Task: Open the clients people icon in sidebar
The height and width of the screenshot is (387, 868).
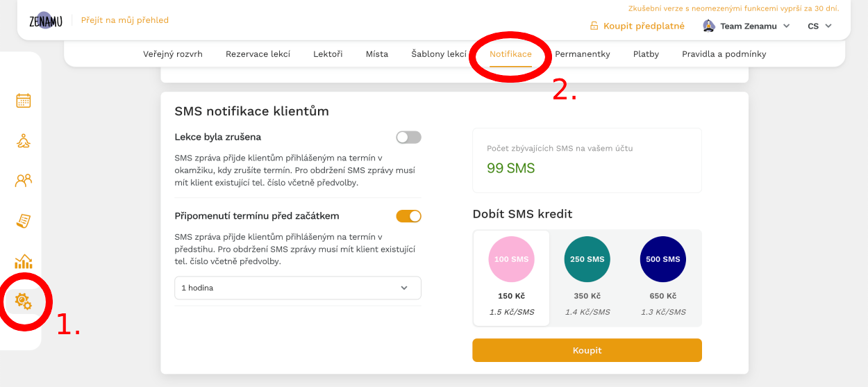Action: (x=24, y=181)
